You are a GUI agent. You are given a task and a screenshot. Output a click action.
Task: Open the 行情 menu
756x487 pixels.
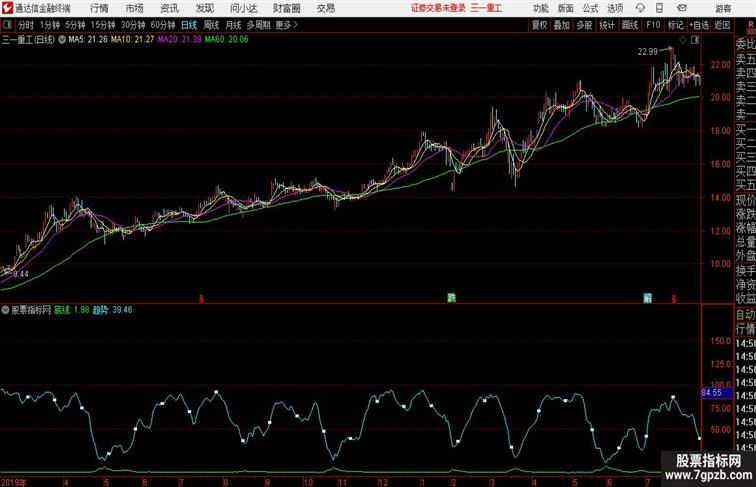coord(99,8)
